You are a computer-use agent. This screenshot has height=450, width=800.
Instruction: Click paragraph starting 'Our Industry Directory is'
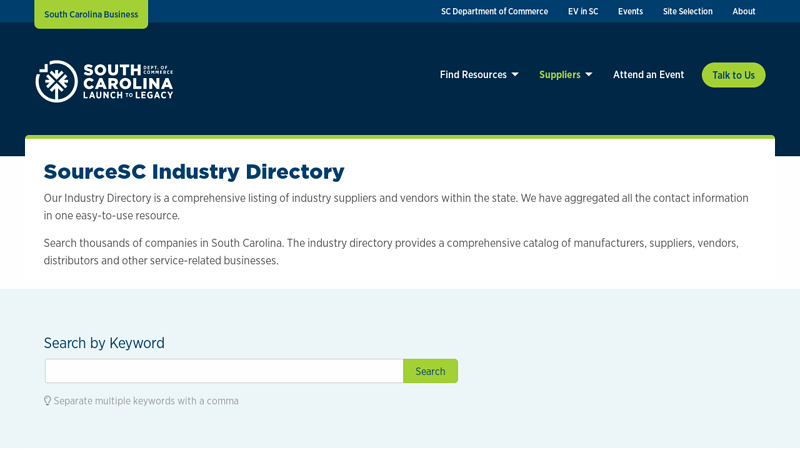click(396, 207)
